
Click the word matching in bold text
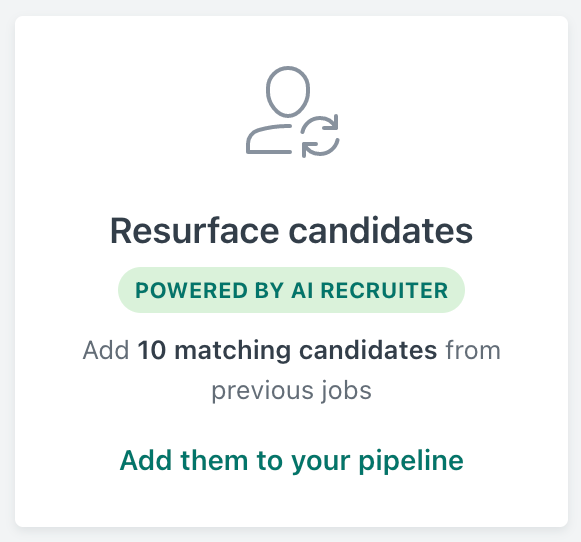pyautogui.click(x=232, y=350)
